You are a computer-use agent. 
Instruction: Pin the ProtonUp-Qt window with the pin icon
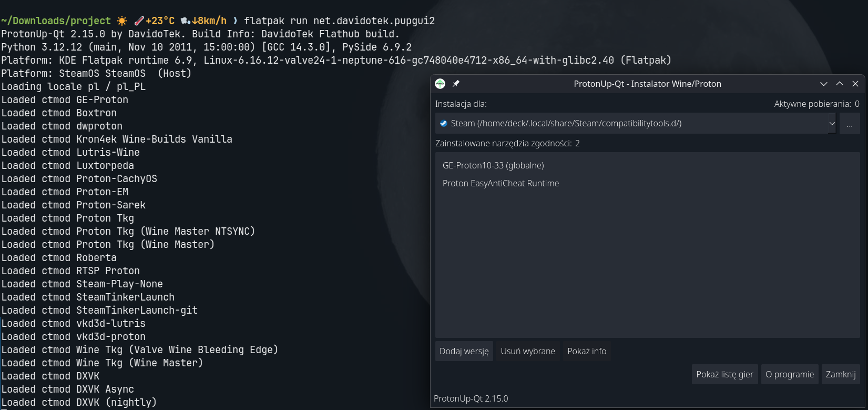[x=456, y=84]
